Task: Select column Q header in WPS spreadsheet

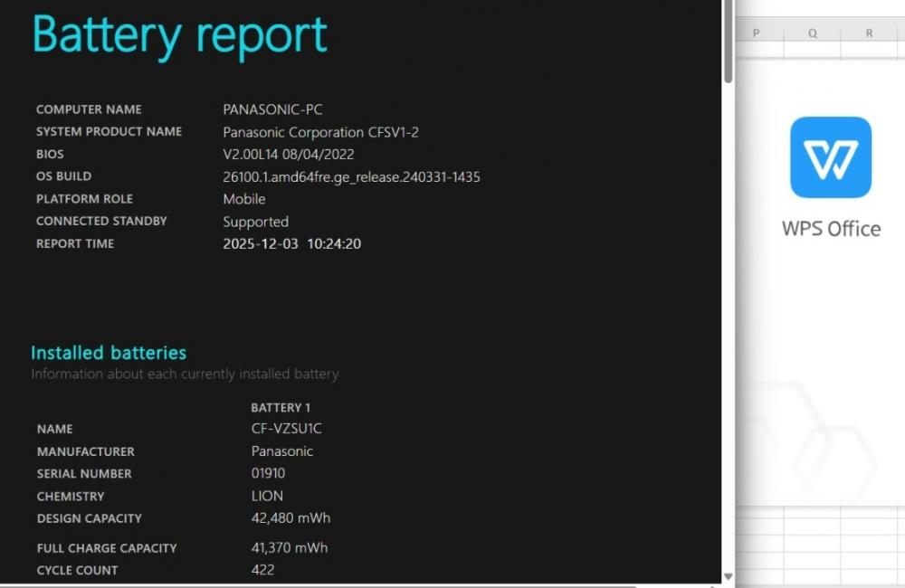Action: pyautogui.click(x=812, y=33)
